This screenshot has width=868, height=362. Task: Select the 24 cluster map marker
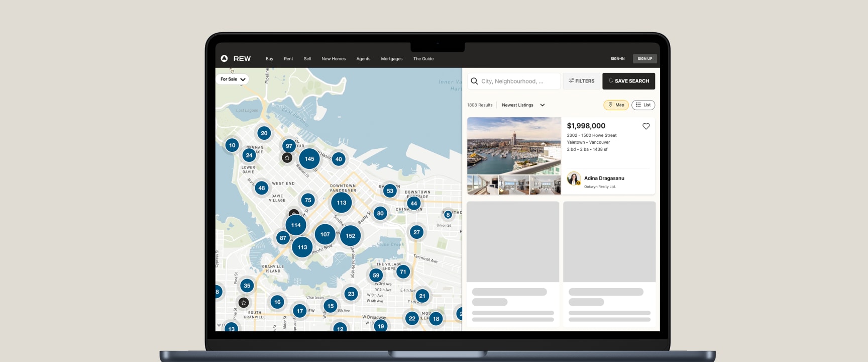[x=249, y=155]
